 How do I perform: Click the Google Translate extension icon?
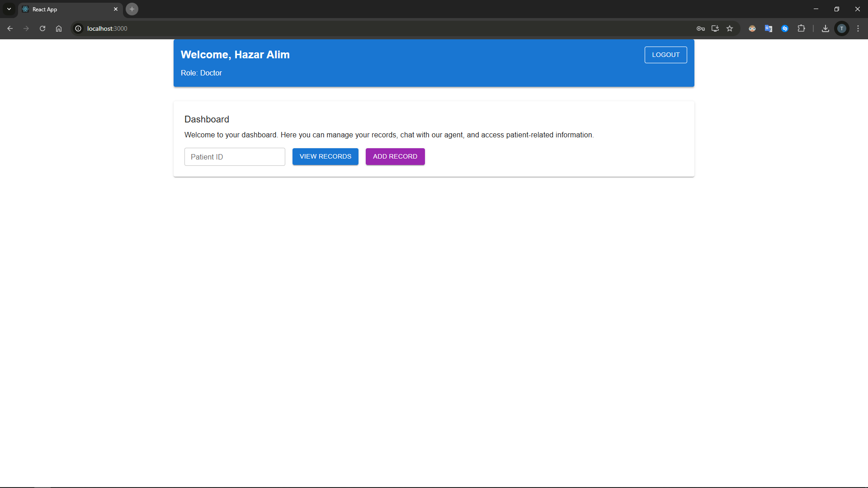pos(769,28)
